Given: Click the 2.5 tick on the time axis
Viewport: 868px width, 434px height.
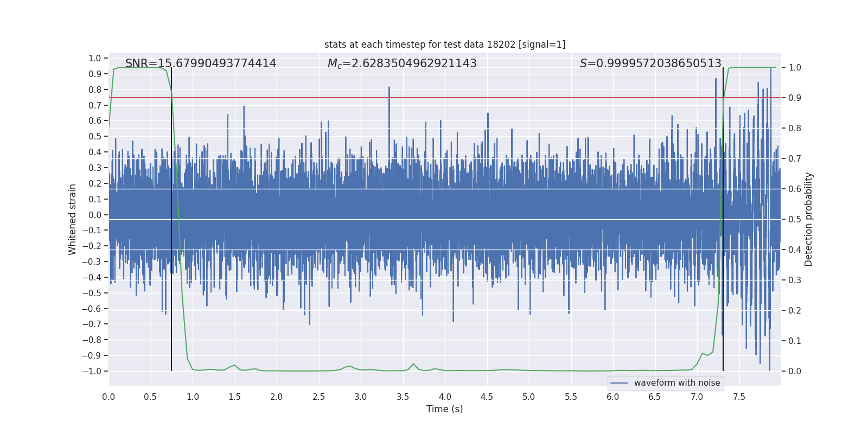Looking at the screenshot, I should pyautogui.click(x=319, y=397).
